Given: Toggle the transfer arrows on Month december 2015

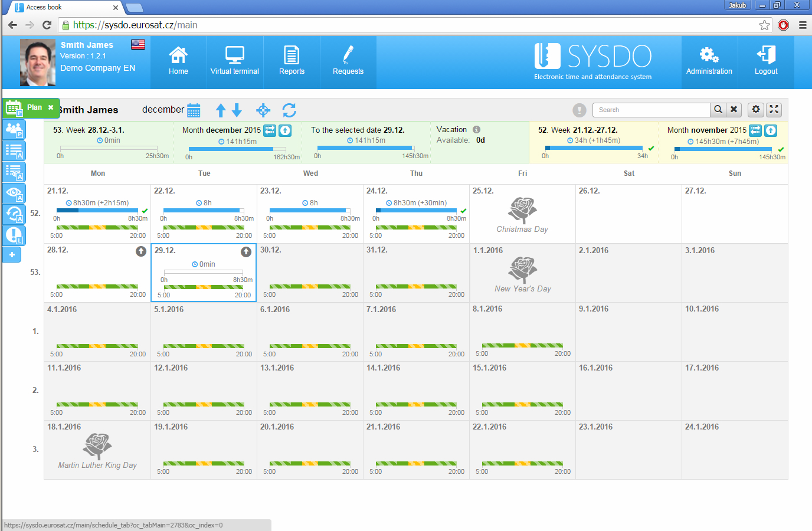Looking at the screenshot, I should coord(270,130).
